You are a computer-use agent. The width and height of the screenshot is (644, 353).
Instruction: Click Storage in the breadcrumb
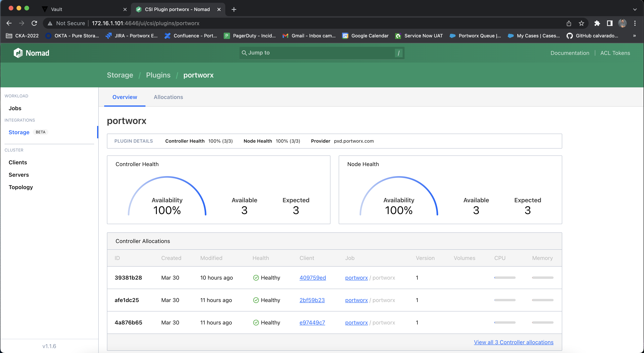tap(120, 75)
